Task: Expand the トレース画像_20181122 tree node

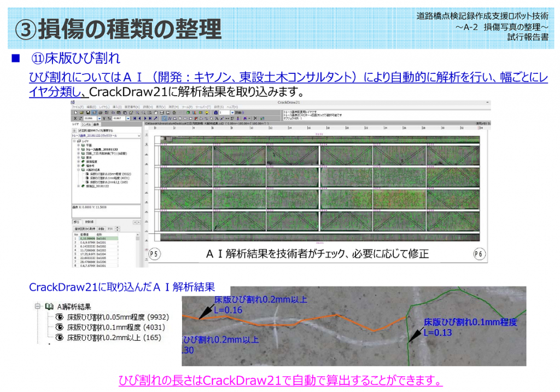Action: click(78, 150)
